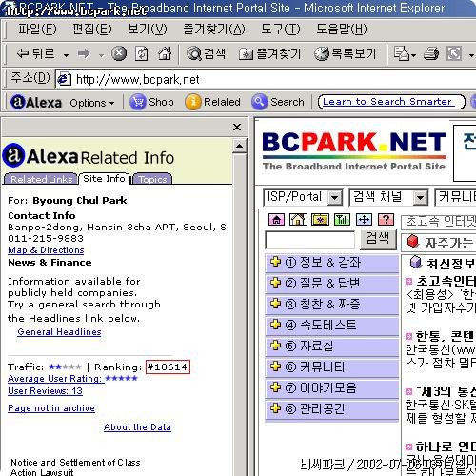Open About the Data link
The height and width of the screenshot is (476, 476).
click(137, 427)
